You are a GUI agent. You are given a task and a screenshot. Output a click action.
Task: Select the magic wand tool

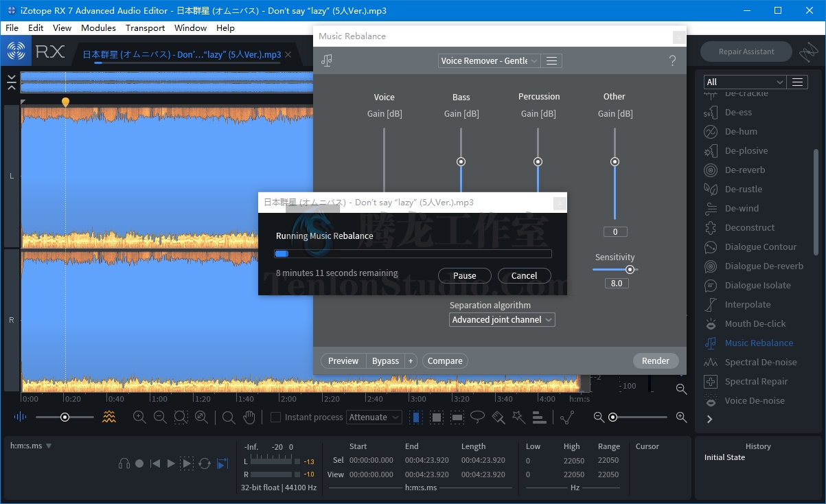pos(518,417)
